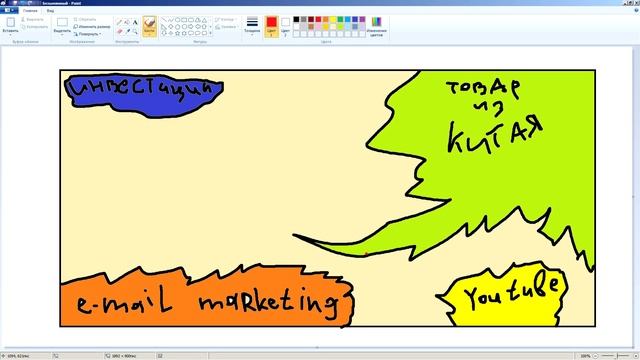
Task: Expand the Select dropdown arrow
Action: click(x=62, y=35)
